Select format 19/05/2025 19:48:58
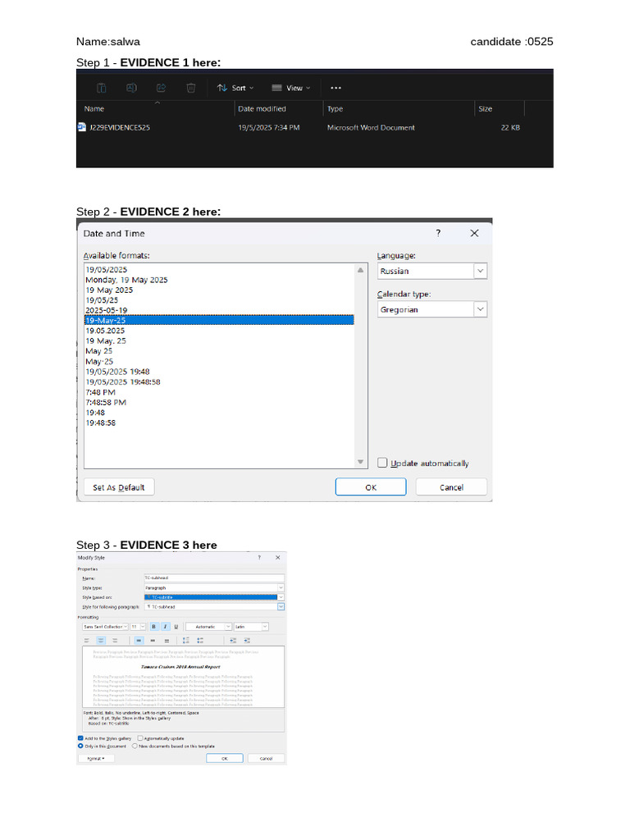Image resolution: width=630 pixels, height=840 pixels. pyautogui.click(x=123, y=382)
